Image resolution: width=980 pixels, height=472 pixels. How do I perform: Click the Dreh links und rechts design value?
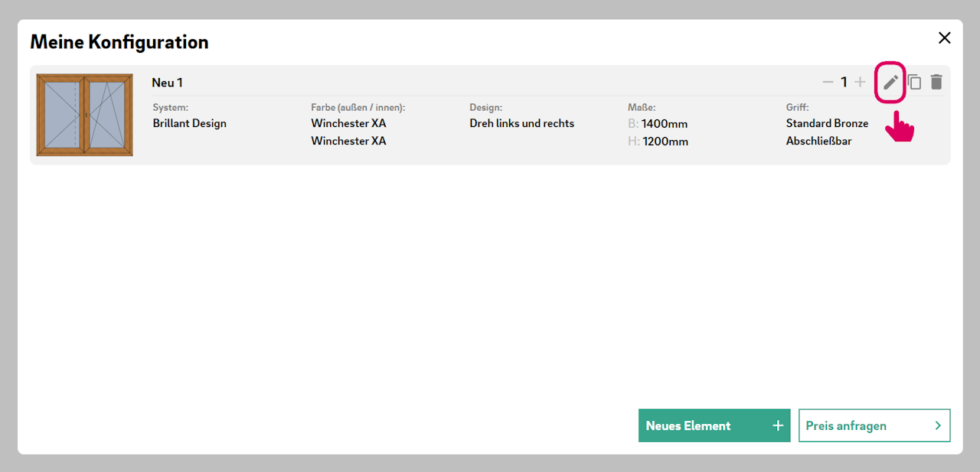(521, 123)
